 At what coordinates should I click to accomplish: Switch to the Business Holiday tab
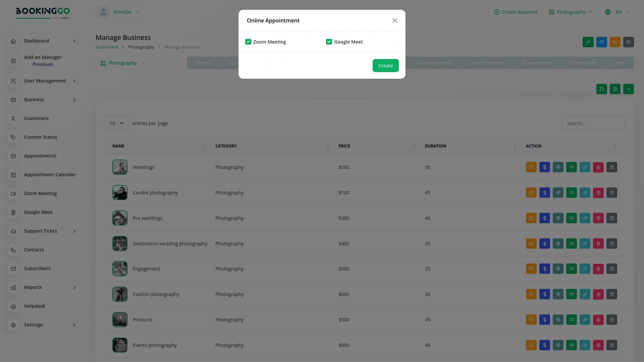tap(433, 63)
